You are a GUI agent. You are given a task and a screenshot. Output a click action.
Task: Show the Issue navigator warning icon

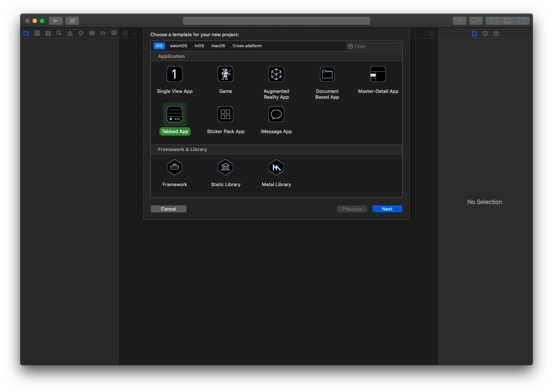click(x=70, y=33)
